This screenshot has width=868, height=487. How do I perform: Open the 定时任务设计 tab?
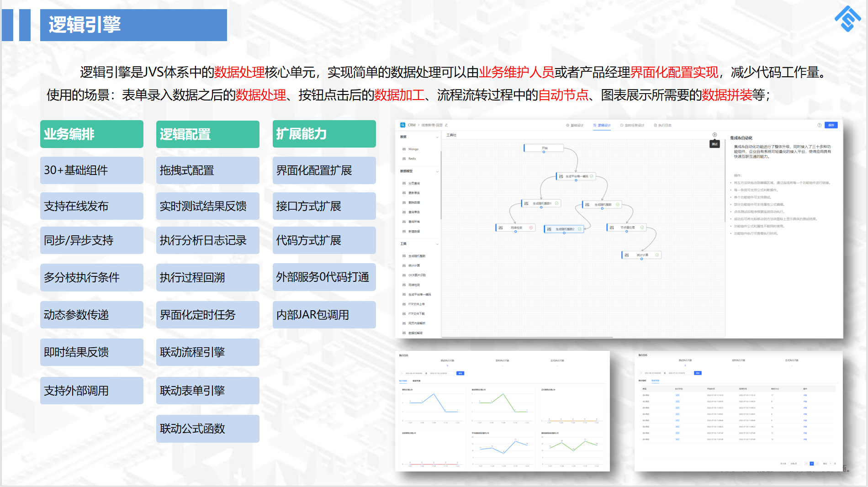click(632, 125)
